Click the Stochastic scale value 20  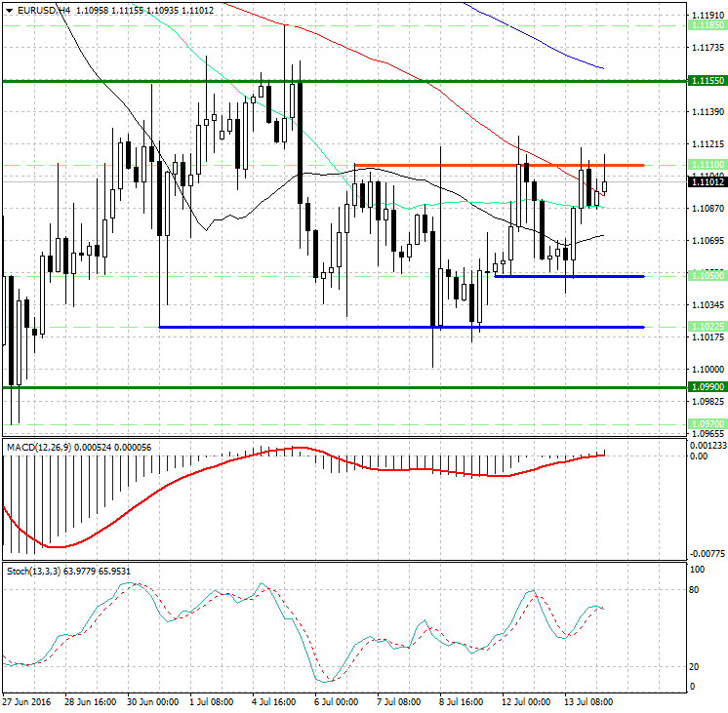coord(694,667)
